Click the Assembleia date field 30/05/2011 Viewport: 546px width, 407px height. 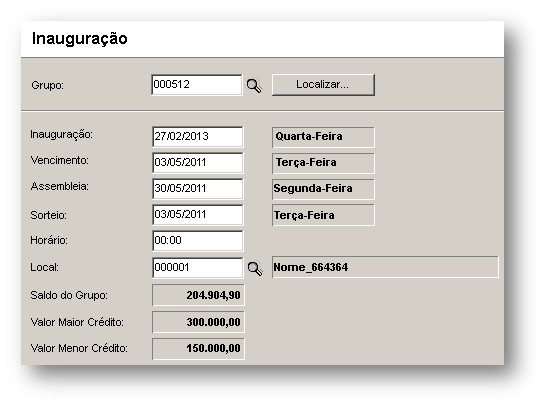coord(197,189)
